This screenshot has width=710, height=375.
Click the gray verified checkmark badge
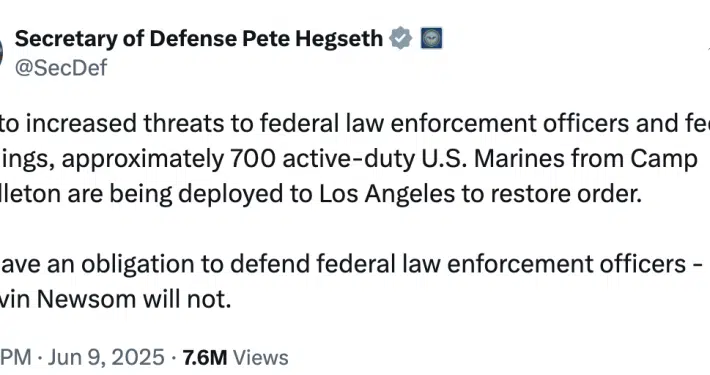(401, 38)
